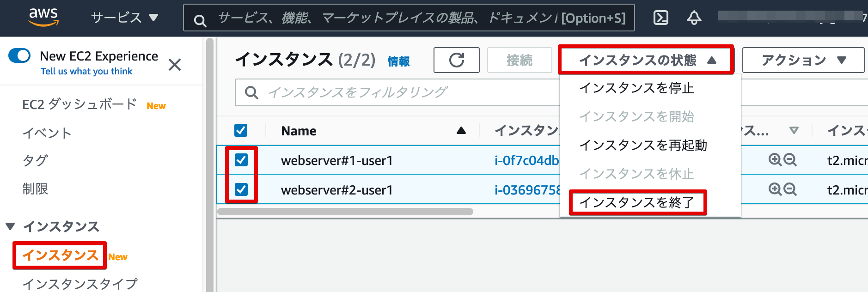Open the インスタンス sidebar link
Image resolution: width=868 pixels, height=292 pixels.
tap(60, 255)
